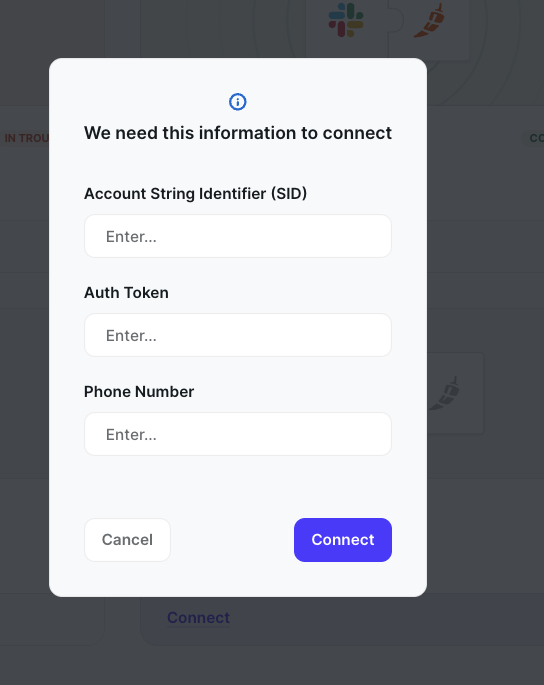This screenshot has width=544, height=685.
Task: Click the orange chili pepper logo
Action: 429,21
